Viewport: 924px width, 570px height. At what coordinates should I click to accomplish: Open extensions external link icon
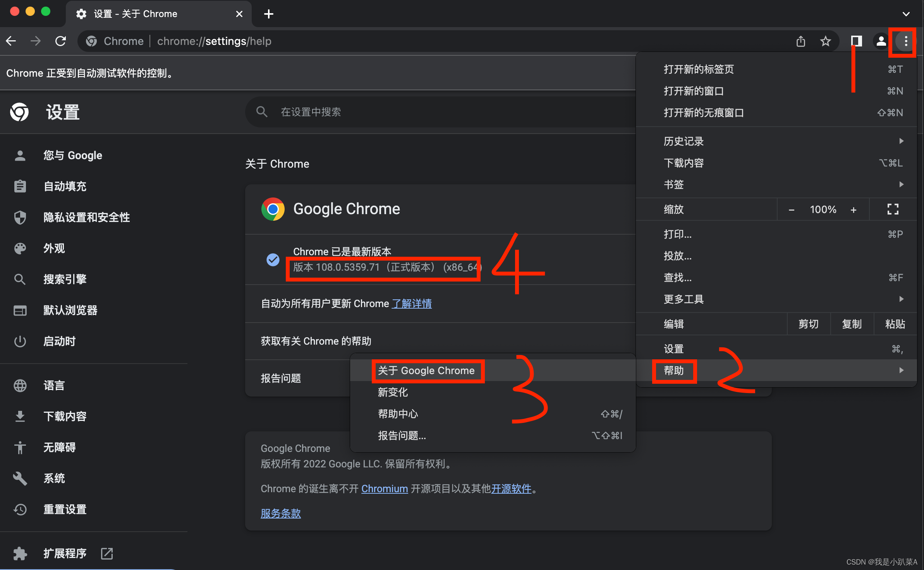click(107, 553)
